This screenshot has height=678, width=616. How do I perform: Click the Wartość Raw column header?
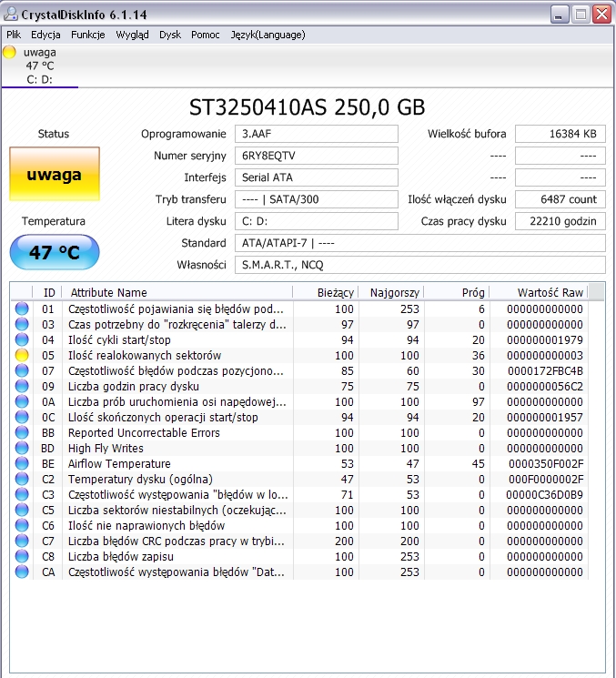click(539, 293)
